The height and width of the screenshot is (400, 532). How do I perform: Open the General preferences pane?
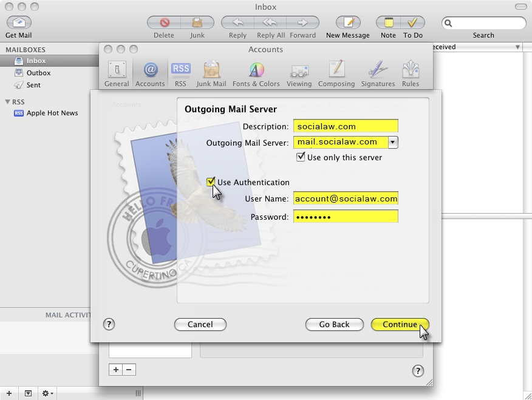tap(117, 73)
